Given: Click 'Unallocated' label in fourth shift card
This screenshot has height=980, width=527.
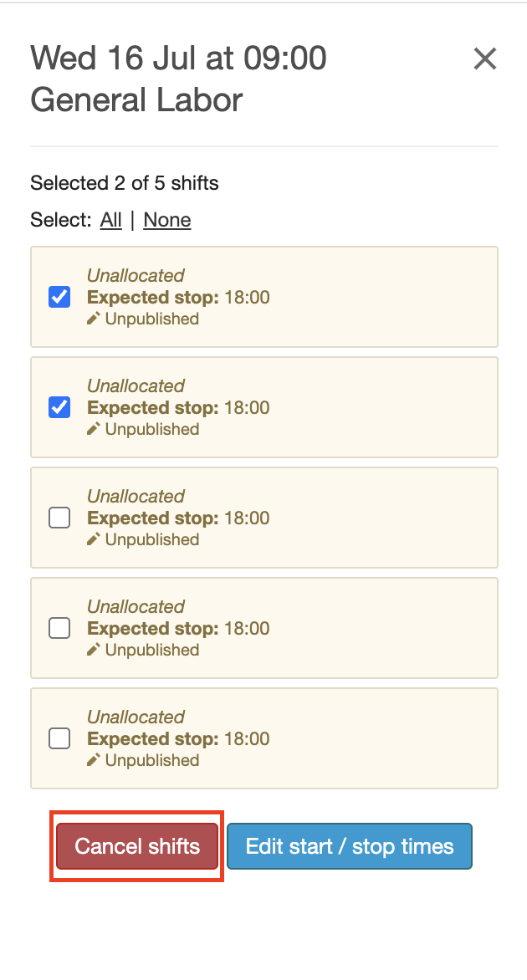Looking at the screenshot, I should pyautogui.click(x=136, y=606).
